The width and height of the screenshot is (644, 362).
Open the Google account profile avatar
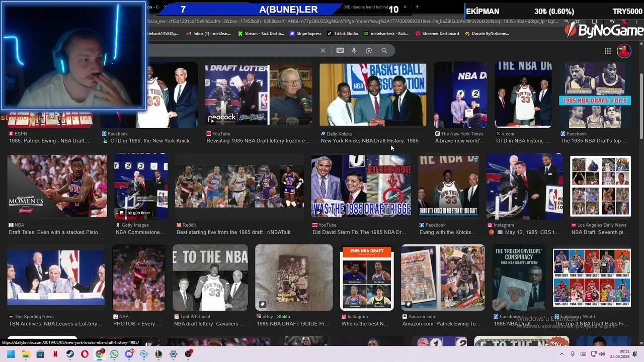point(624,51)
